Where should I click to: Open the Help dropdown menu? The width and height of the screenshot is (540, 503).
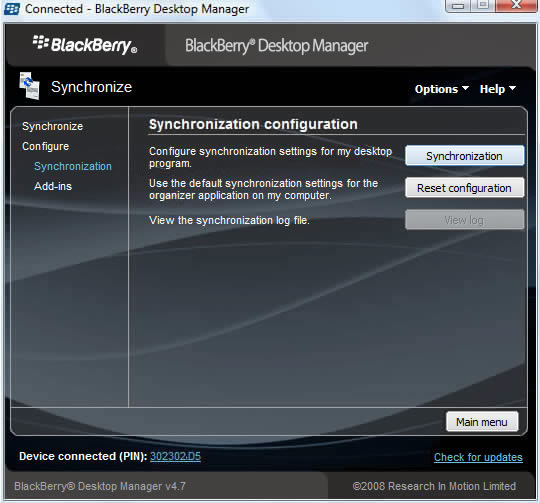point(498,89)
